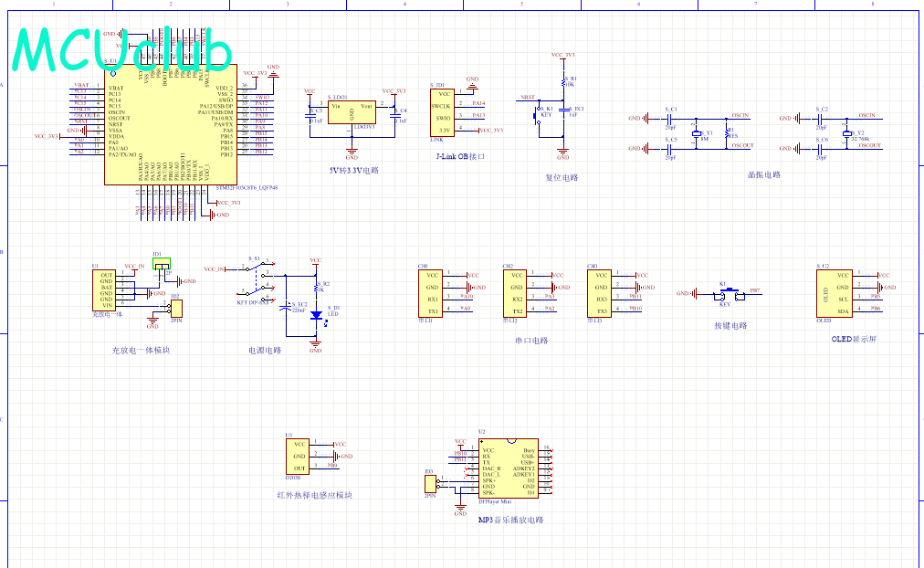Click the PB6 net label on OLED SDA
Screen dimensions: 924x568
876,308
